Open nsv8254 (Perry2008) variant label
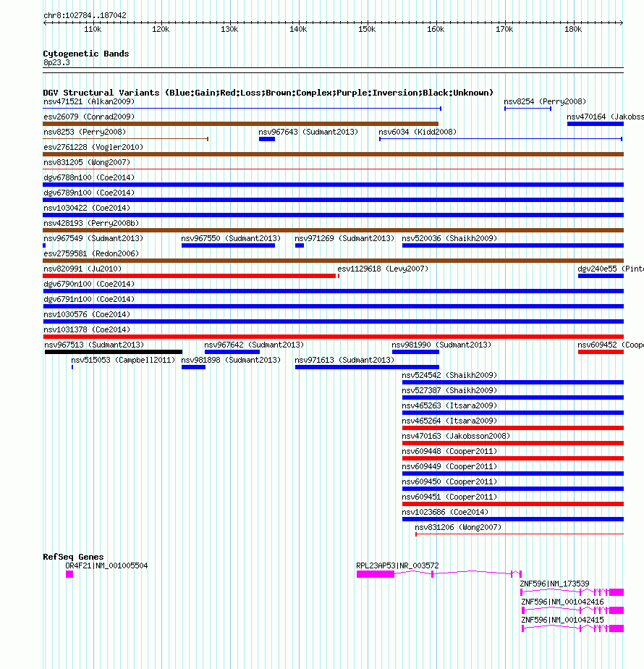644x669 pixels. [545, 101]
